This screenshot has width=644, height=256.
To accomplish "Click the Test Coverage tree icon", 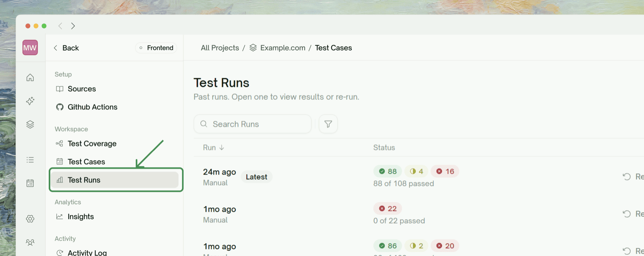I will 60,144.
